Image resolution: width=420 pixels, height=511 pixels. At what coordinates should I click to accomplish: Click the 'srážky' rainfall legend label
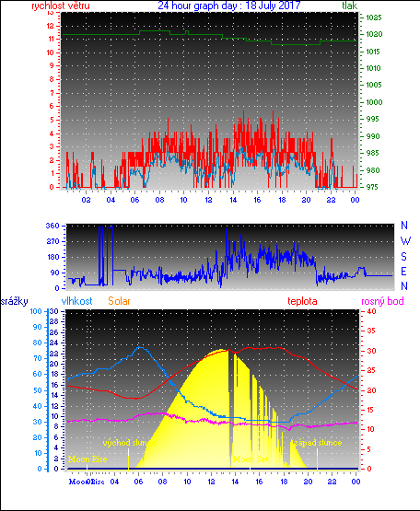coord(15,301)
